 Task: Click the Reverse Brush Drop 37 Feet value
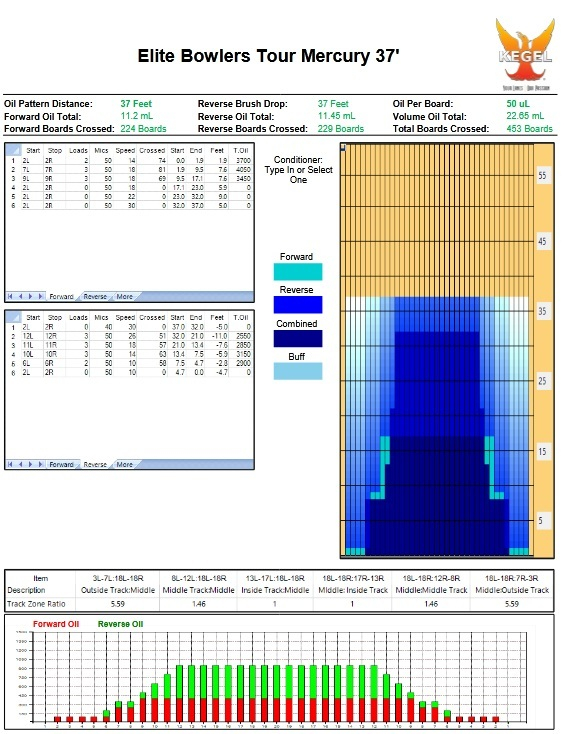[333, 104]
